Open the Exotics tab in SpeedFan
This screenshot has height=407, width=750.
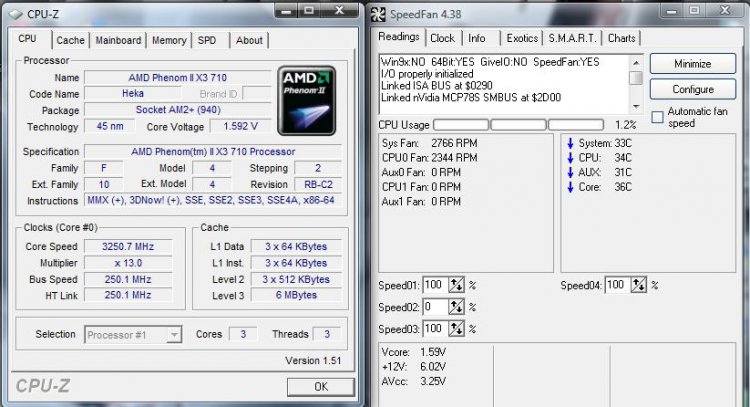click(522, 38)
